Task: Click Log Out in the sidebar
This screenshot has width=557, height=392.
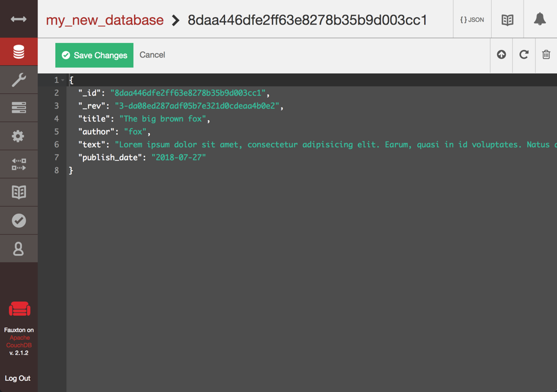Action: 18,379
